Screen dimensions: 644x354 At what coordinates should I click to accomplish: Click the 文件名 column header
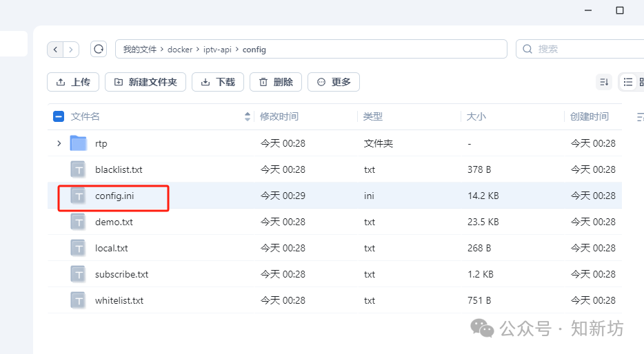85,116
